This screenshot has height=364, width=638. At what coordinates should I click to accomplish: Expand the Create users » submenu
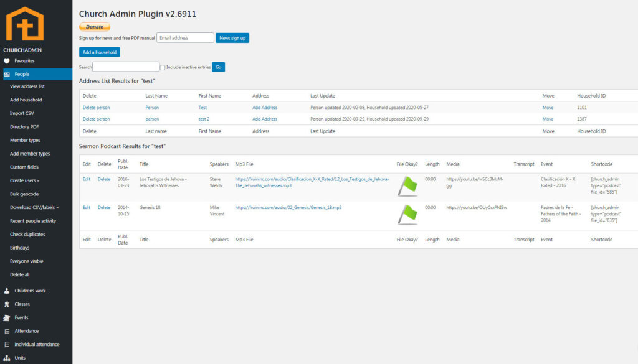[25, 180]
